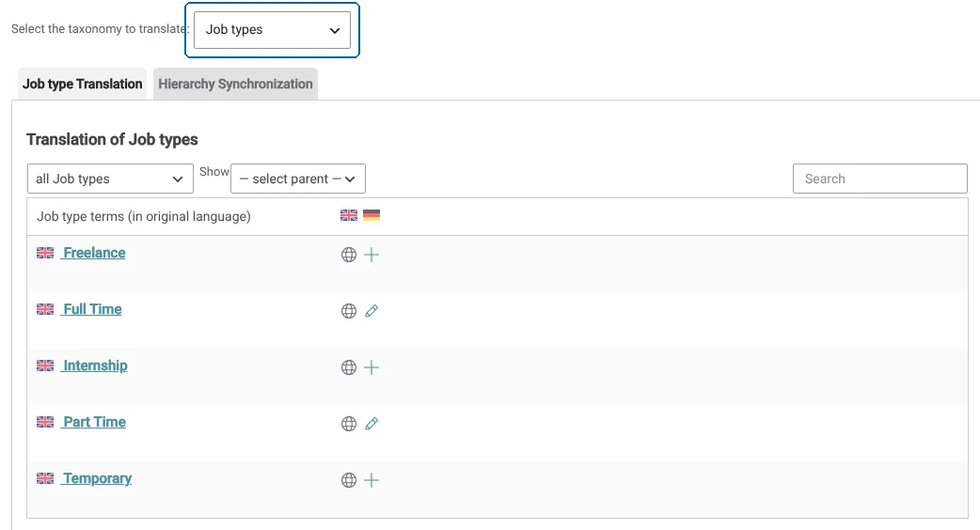Switch to Job type Translation tab

click(83, 84)
